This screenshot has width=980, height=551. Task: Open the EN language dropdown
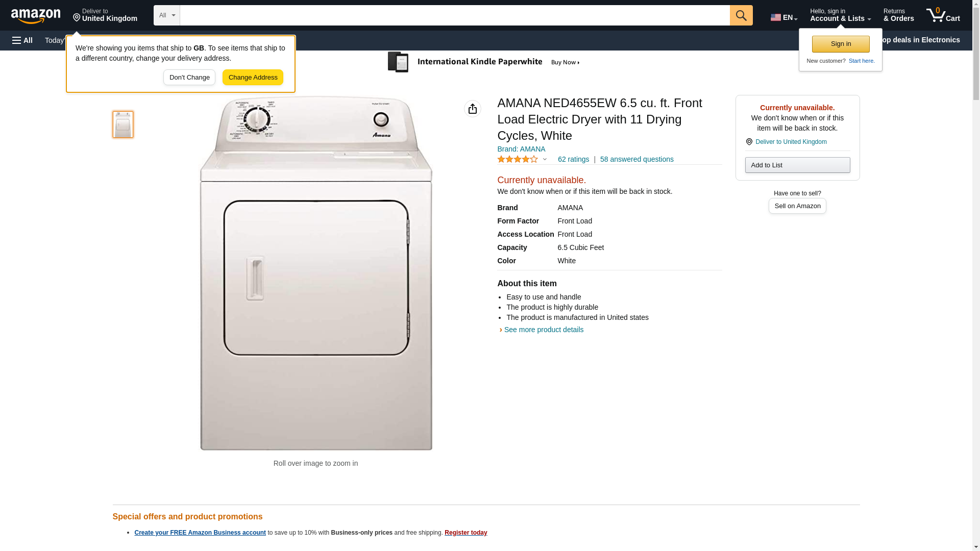[783, 17]
